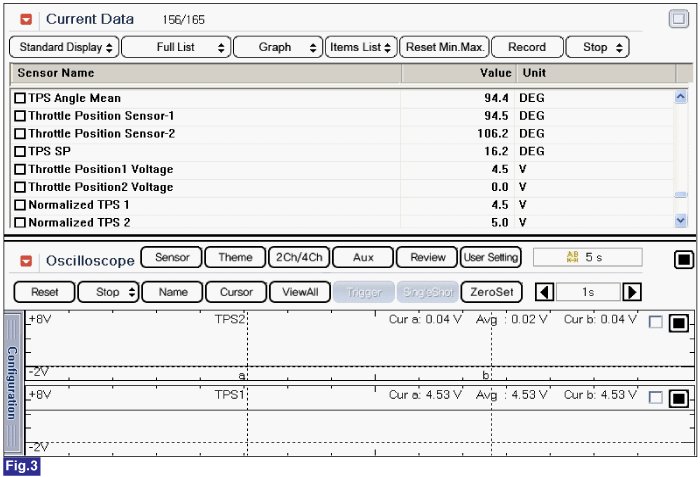
Task: Collapse the Current Data panel red arrow icon
Action: click(26, 19)
